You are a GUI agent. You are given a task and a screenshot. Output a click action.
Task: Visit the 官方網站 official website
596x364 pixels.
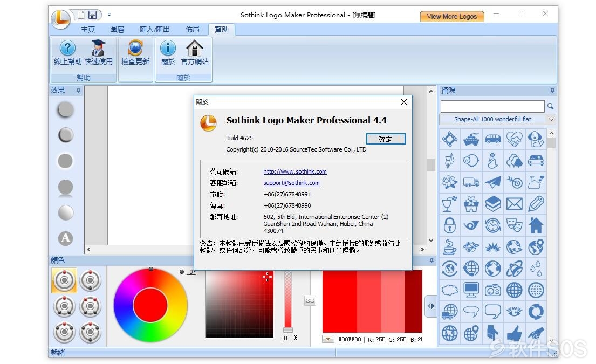pyautogui.click(x=195, y=53)
